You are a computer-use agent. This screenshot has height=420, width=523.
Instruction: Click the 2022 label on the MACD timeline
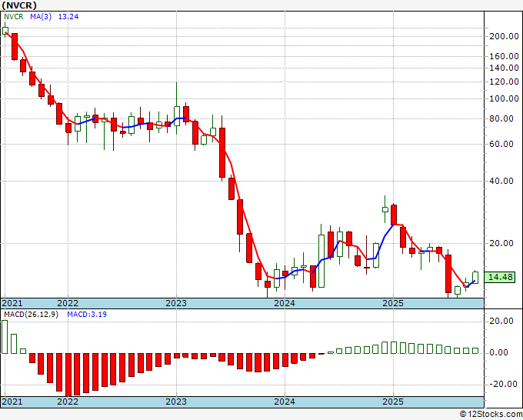click(68, 402)
